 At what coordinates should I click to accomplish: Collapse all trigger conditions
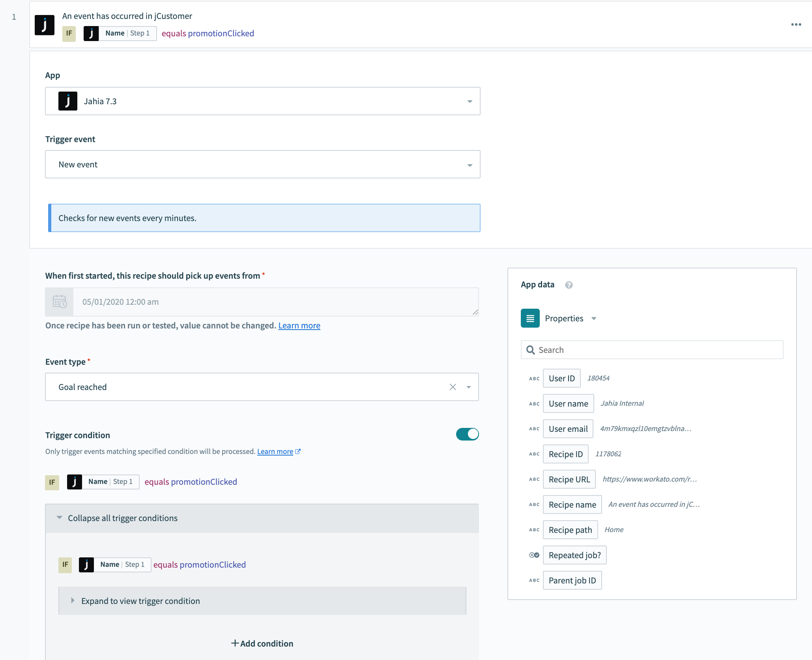[262, 518]
